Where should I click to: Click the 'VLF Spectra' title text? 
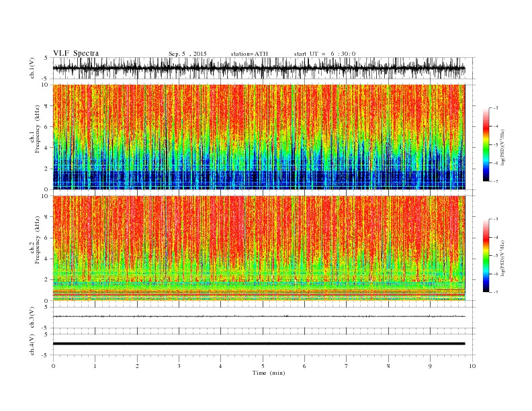point(76,53)
